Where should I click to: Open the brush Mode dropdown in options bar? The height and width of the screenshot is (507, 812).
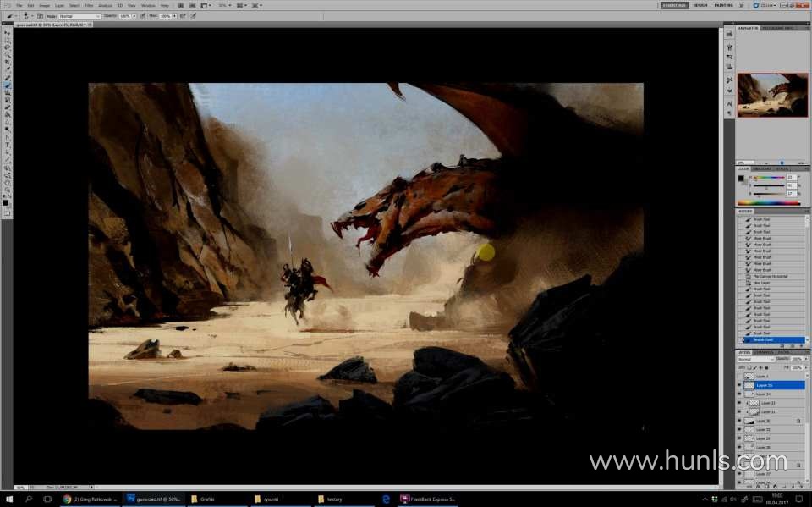click(x=79, y=16)
